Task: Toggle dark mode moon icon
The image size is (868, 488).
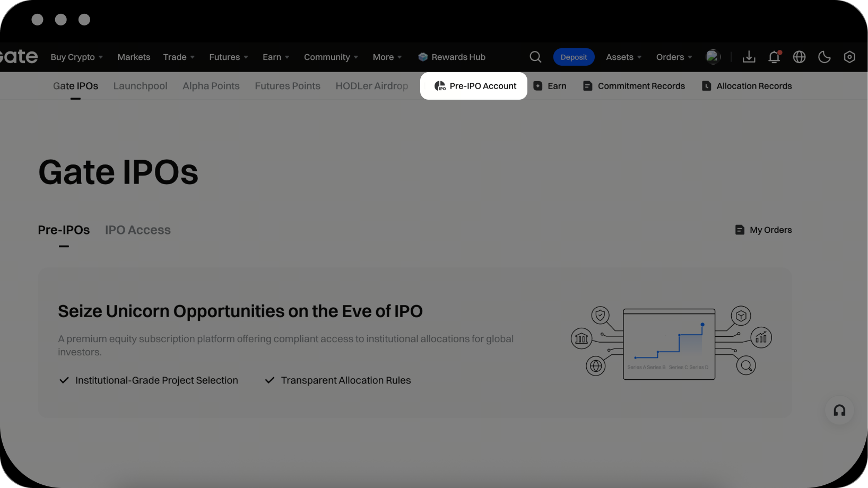Action: click(x=824, y=57)
